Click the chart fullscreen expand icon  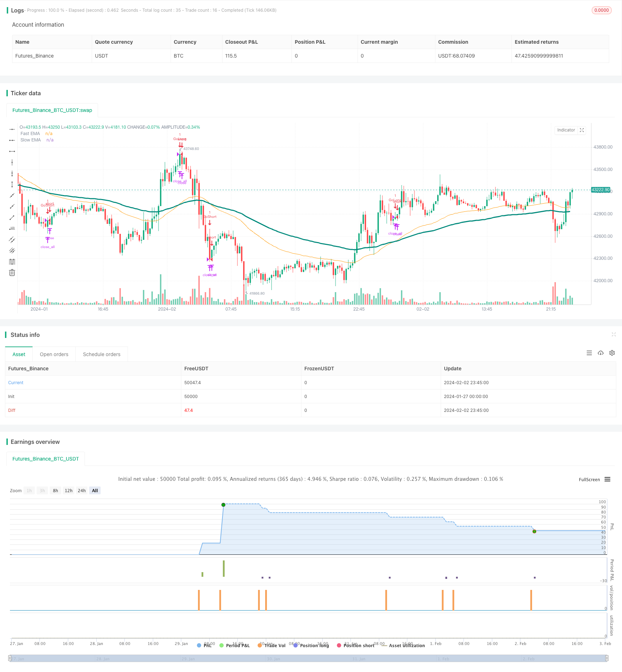tap(582, 130)
